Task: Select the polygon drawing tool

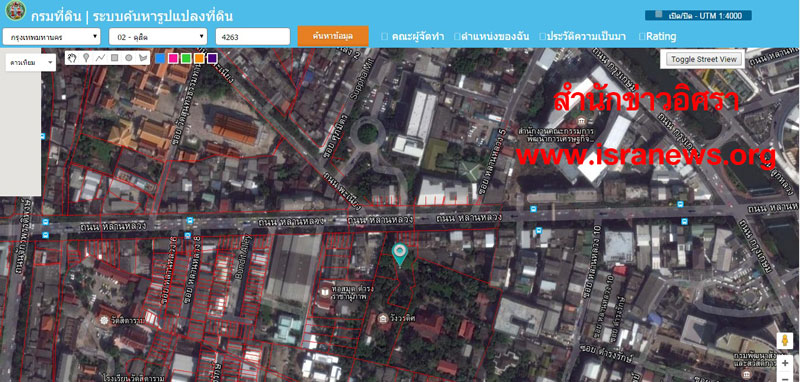Action: tap(143, 58)
